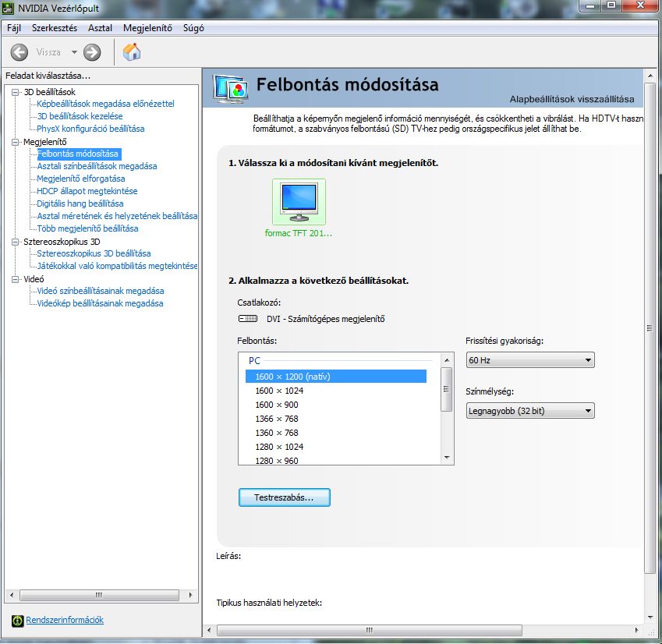Viewport: 662px width, 644px height.
Task: Click the DVI connector icon
Action: (248, 319)
